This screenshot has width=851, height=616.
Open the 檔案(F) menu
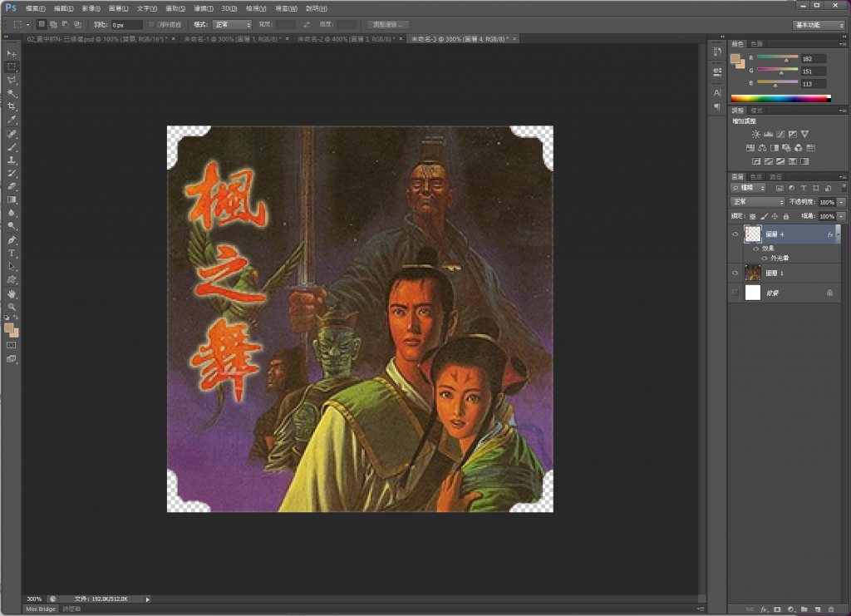click(x=35, y=8)
